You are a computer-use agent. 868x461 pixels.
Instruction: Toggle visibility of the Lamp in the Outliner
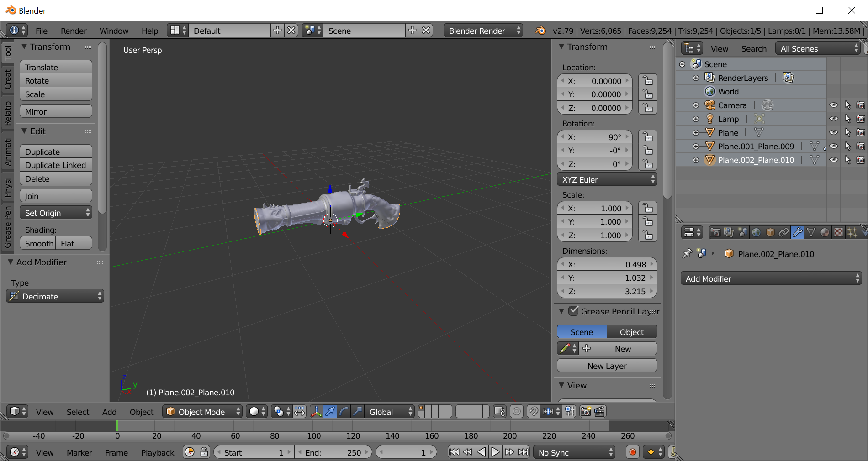tap(833, 119)
